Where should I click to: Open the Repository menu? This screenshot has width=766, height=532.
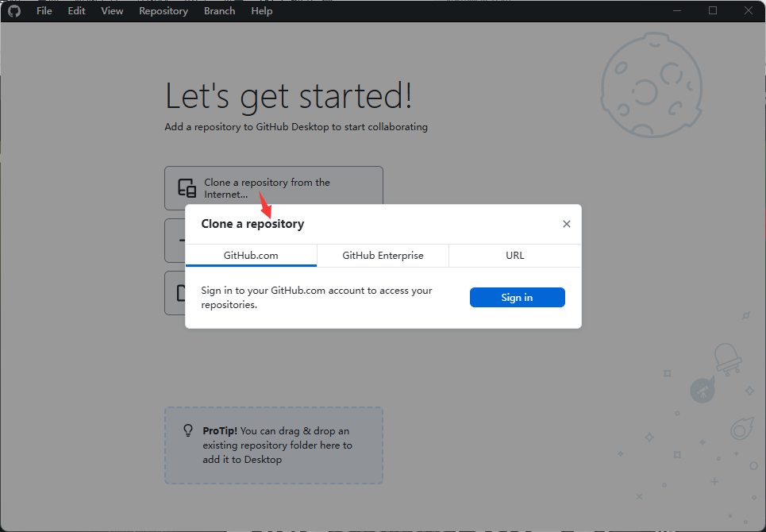tap(164, 11)
